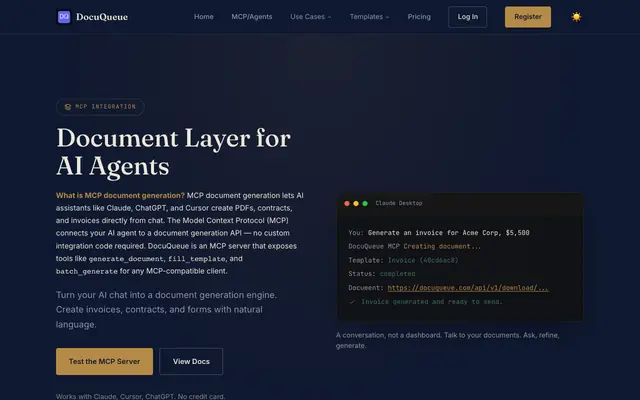The height and width of the screenshot is (400, 640).
Task: Go to MCP/Agents page
Action: [252, 17]
